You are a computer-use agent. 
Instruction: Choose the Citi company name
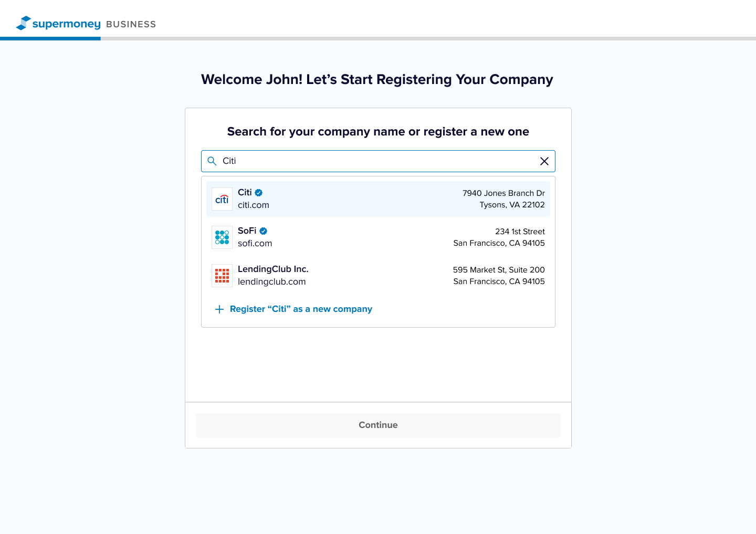(245, 192)
